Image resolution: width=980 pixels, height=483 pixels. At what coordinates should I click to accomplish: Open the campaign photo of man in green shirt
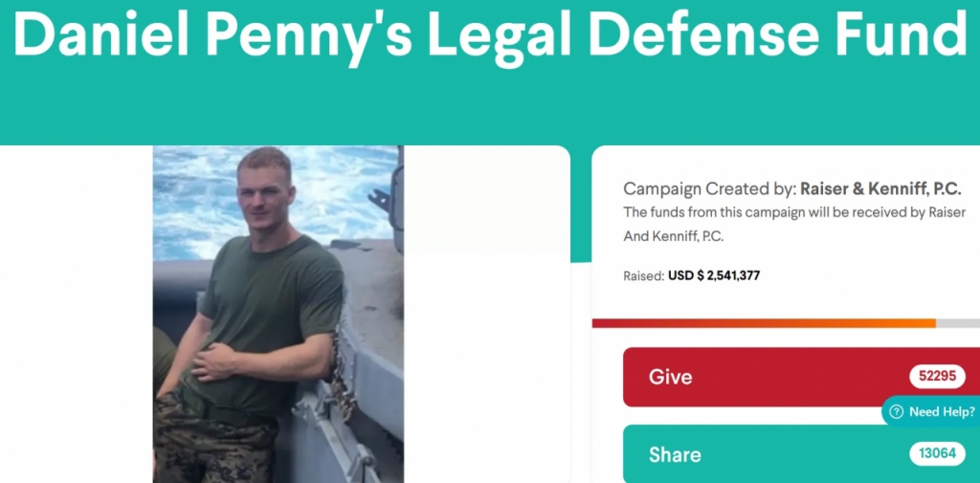tap(278, 315)
